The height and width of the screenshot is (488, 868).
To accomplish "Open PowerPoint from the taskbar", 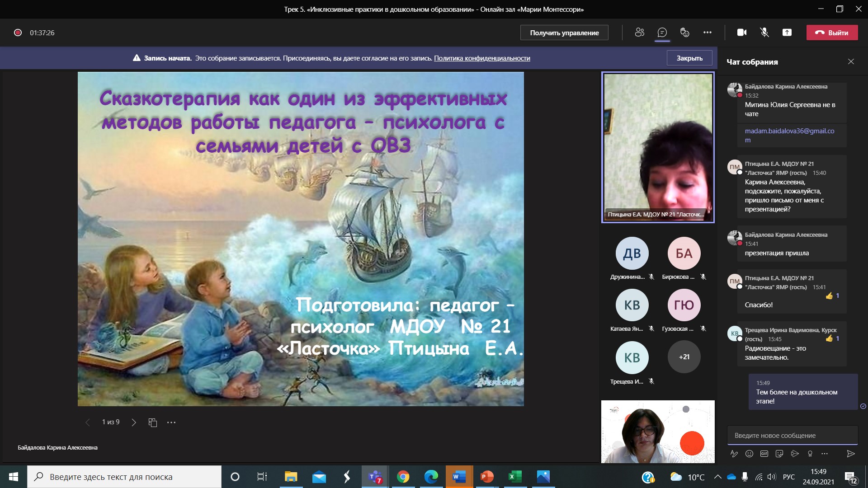I will tap(487, 477).
